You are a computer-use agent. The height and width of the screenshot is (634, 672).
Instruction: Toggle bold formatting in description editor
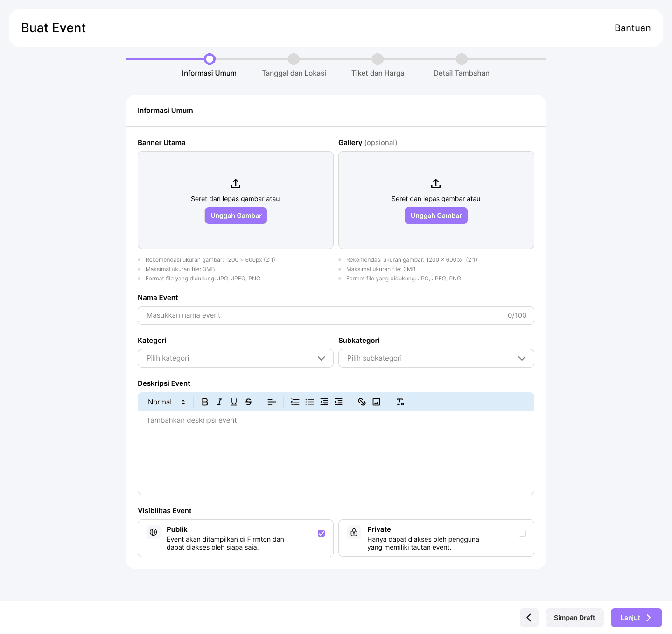205,402
